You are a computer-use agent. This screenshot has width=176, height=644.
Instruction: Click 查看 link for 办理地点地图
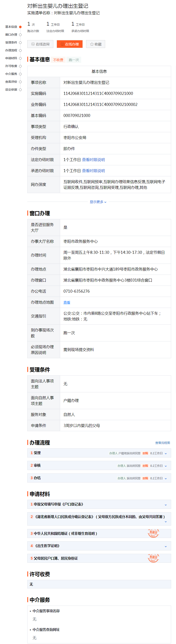67,302
